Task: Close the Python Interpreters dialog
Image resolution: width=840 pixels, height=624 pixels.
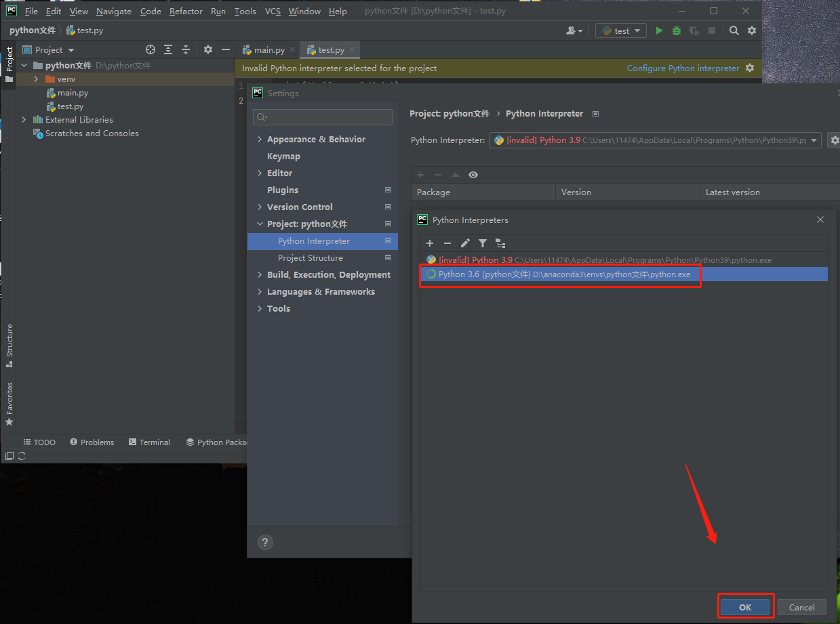Action: click(x=820, y=220)
